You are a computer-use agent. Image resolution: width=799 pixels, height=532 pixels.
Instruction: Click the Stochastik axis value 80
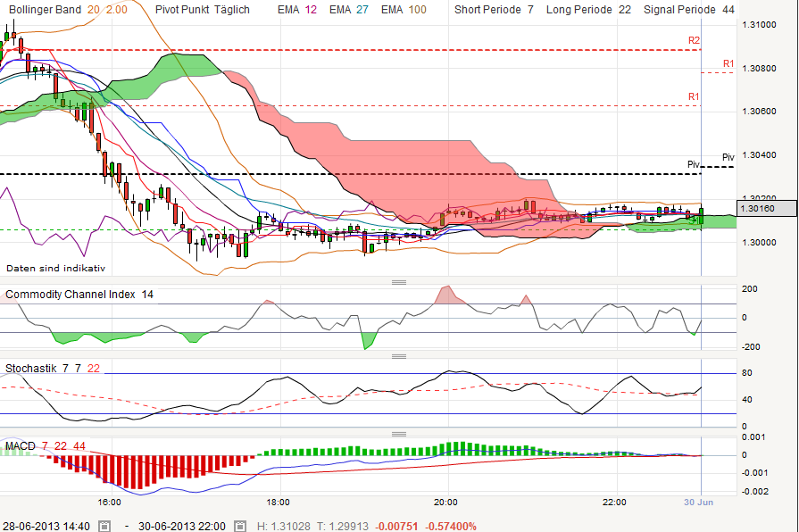pyautogui.click(x=747, y=373)
